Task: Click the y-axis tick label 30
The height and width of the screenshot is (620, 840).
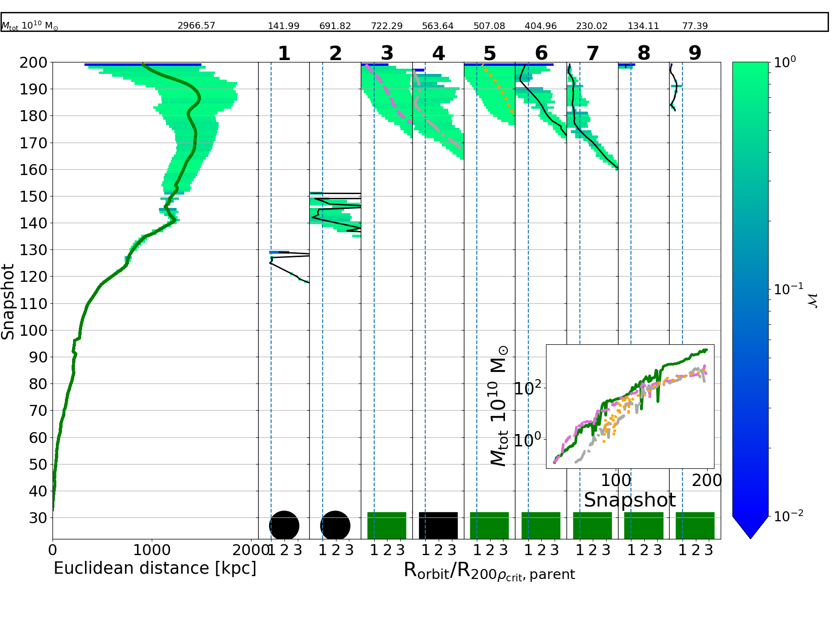Action: pos(38,518)
